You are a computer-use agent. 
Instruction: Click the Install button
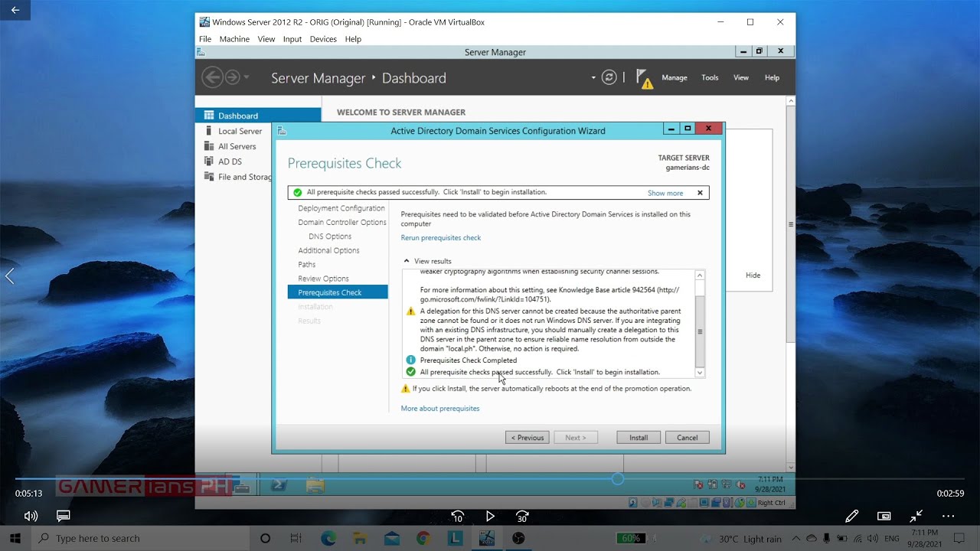pyautogui.click(x=639, y=438)
